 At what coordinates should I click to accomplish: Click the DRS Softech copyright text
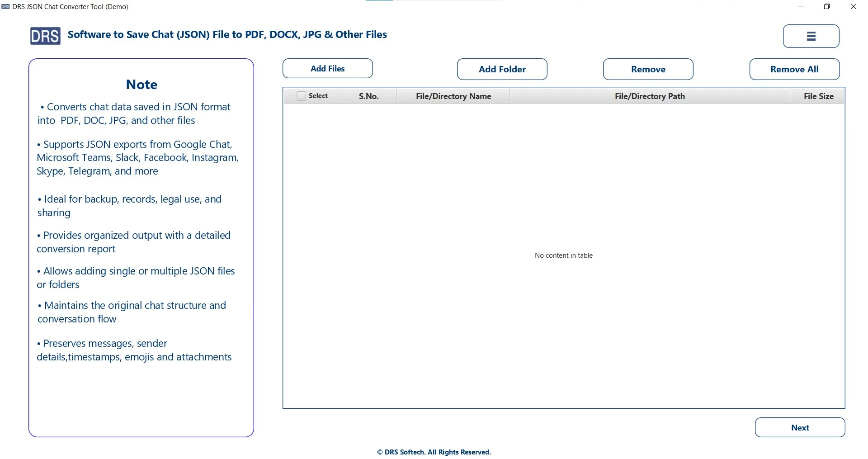pos(434,452)
